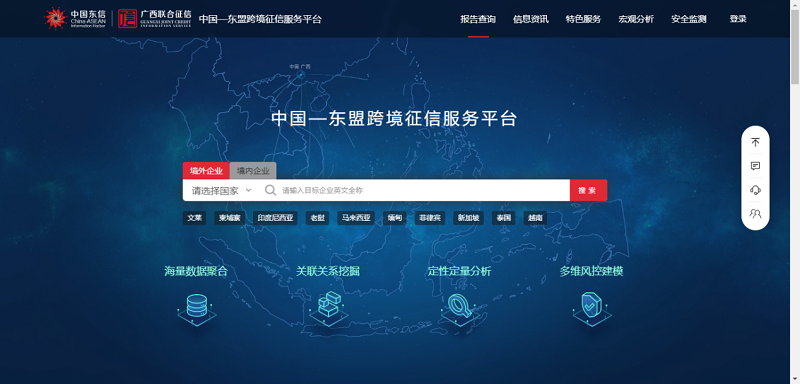Select the 印度尼西亚 country tag
The width and height of the screenshot is (800, 384).
click(x=276, y=218)
